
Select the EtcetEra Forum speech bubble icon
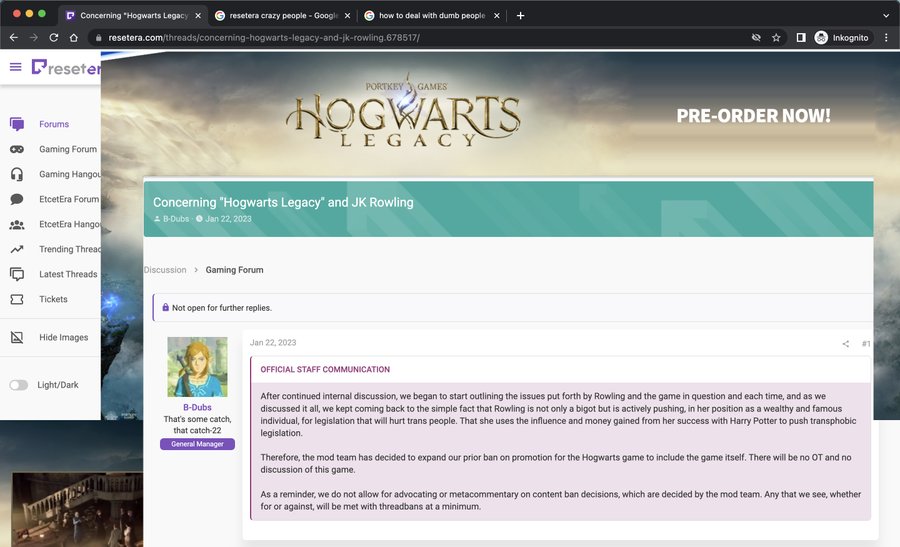[17, 199]
